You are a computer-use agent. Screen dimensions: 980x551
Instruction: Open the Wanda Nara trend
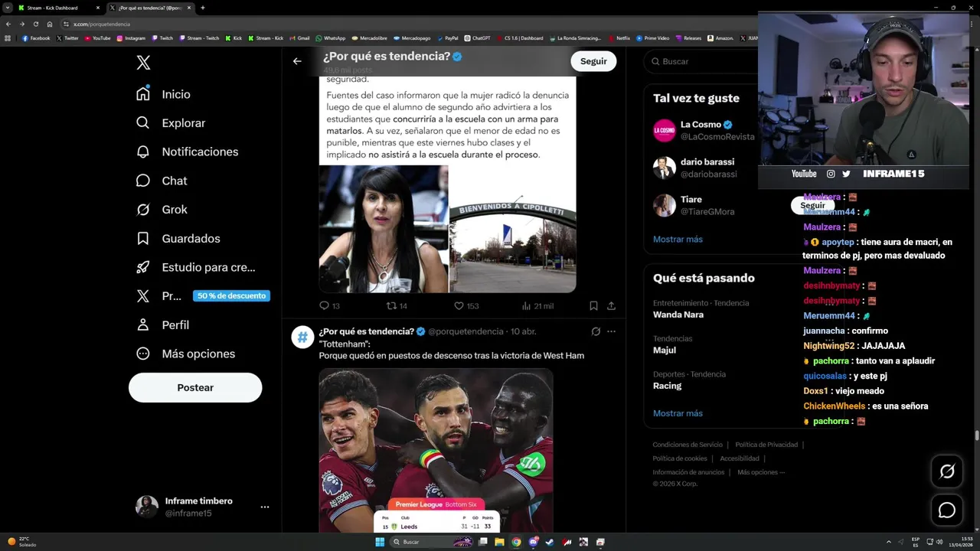[x=701, y=309]
